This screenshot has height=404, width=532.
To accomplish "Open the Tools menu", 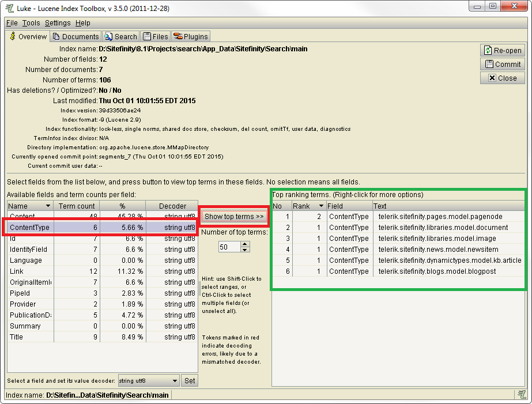I will point(31,23).
